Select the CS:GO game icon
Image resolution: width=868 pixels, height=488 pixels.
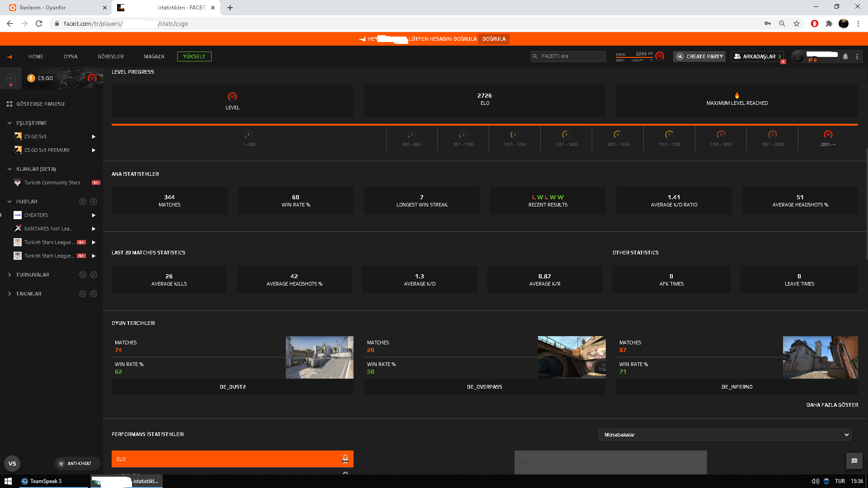[x=31, y=78]
